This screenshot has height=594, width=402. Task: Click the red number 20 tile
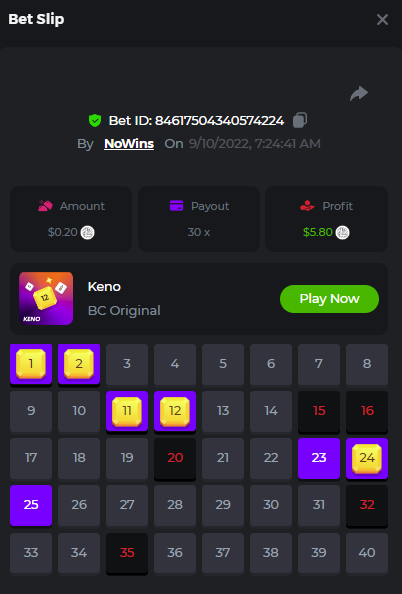click(175, 458)
